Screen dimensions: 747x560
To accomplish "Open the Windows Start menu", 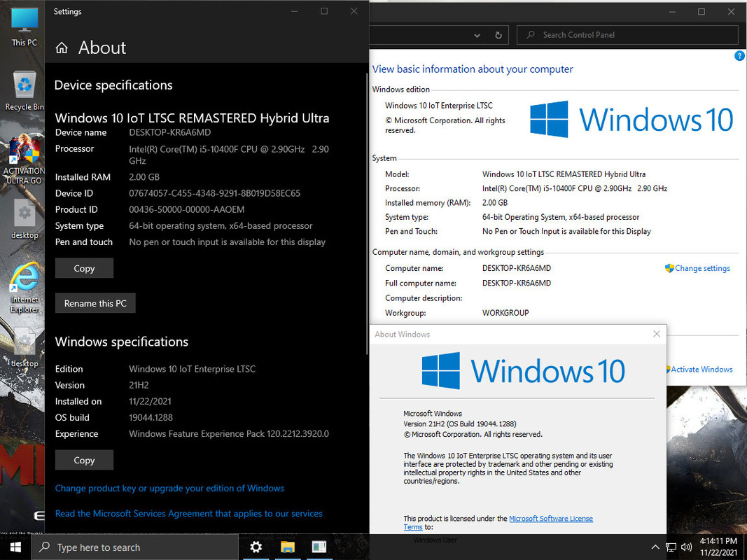I will click(x=15, y=547).
